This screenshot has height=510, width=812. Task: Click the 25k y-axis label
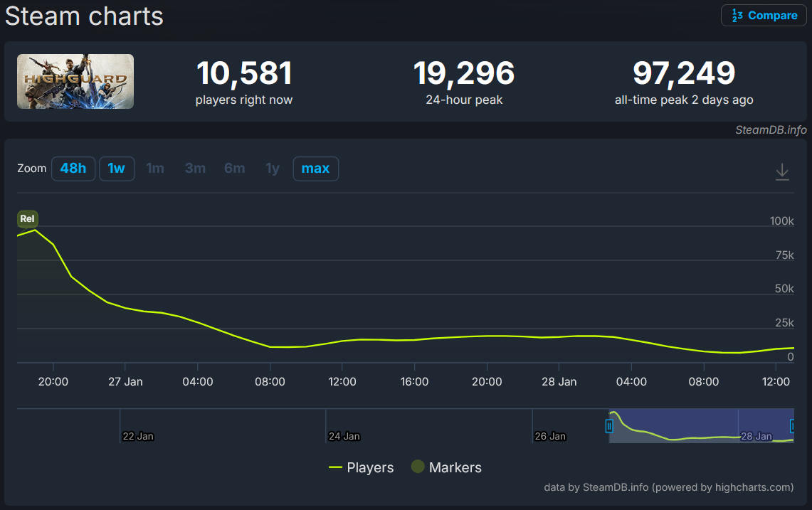[784, 322]
